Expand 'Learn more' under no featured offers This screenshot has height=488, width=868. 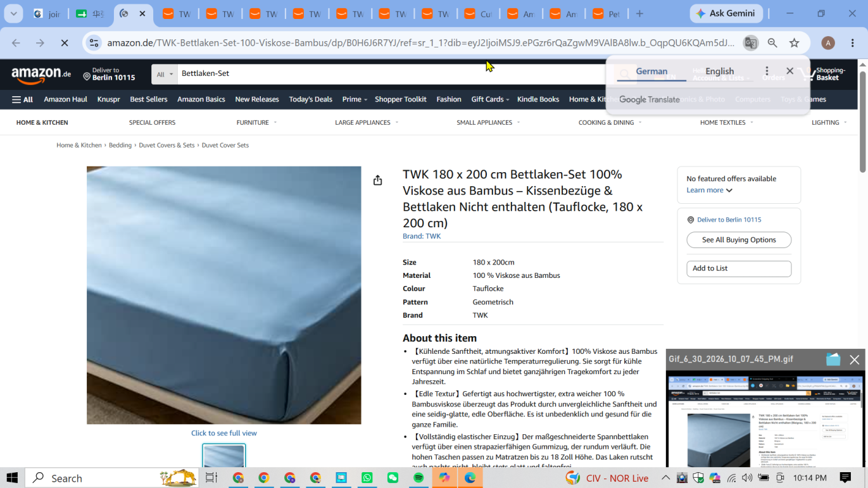710,191
